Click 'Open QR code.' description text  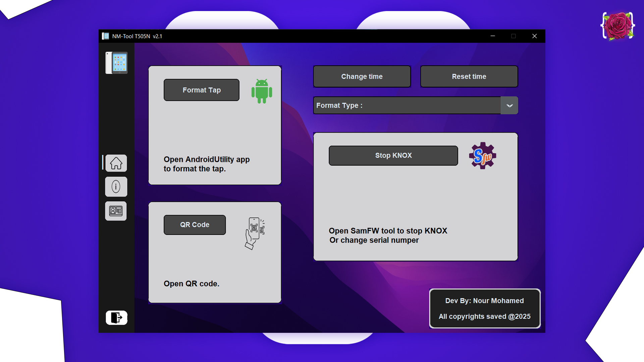192,284
